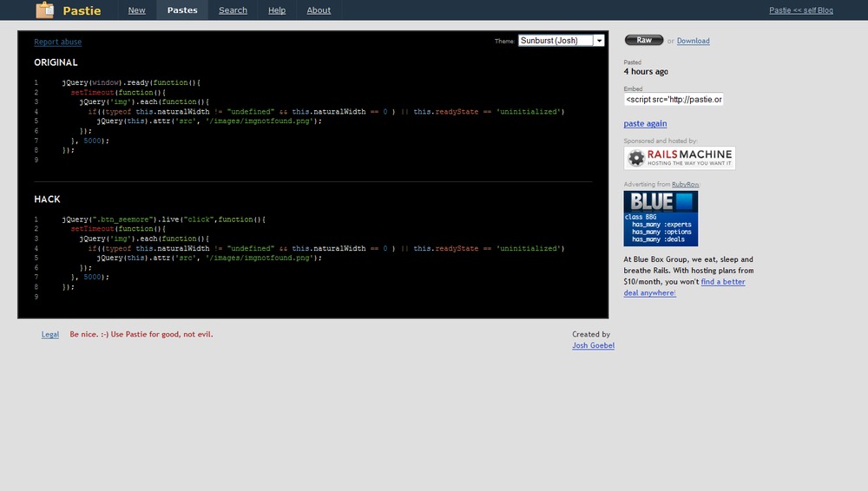
Task: Click the Blue Box Group ad image
Action: [x=661, y=219]
